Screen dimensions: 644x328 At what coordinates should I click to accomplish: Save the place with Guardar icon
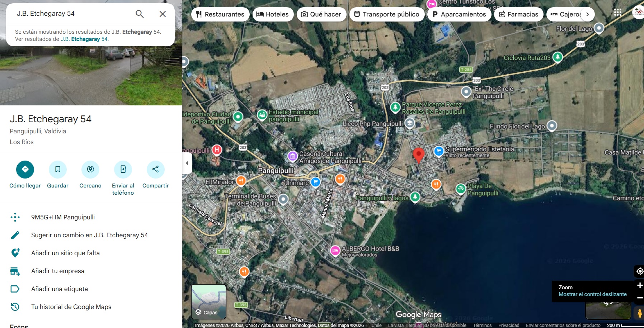tap(58, 169)
